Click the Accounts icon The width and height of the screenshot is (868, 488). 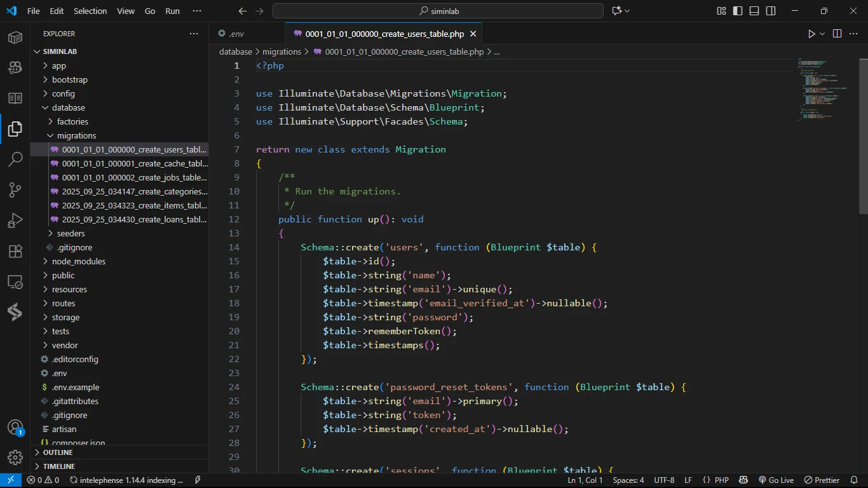15,428
